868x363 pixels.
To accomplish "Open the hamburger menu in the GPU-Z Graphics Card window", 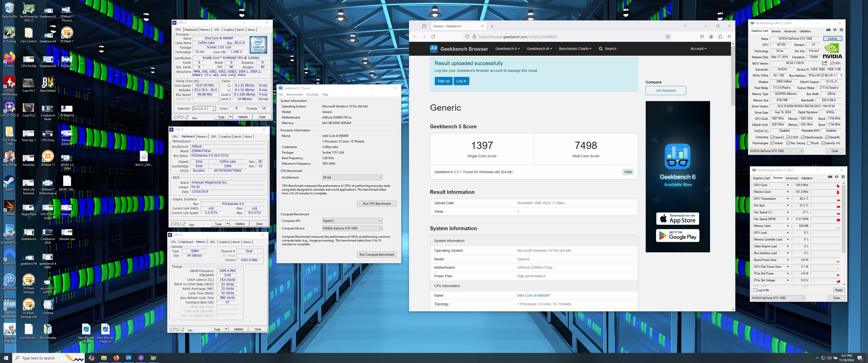I will pos(842,30).
